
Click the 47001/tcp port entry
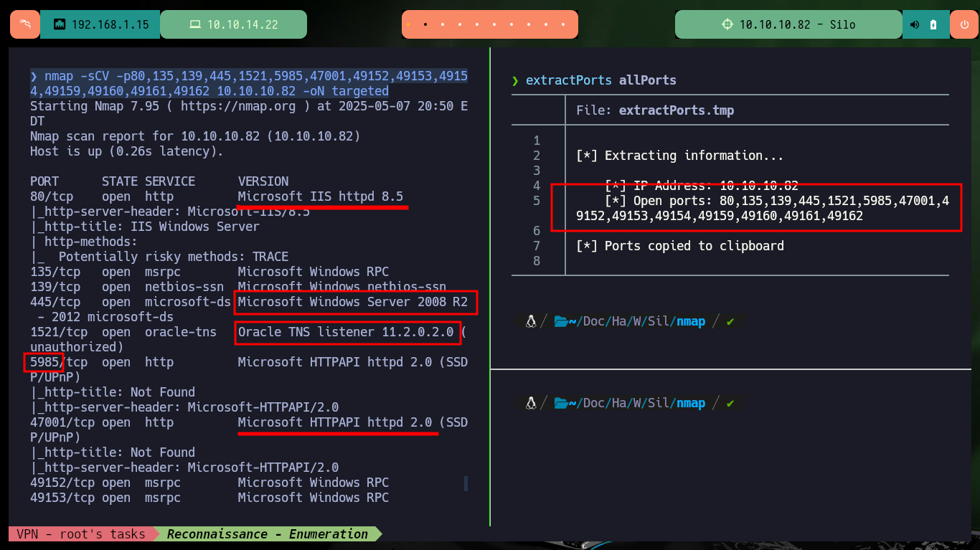tap(62, 422)
